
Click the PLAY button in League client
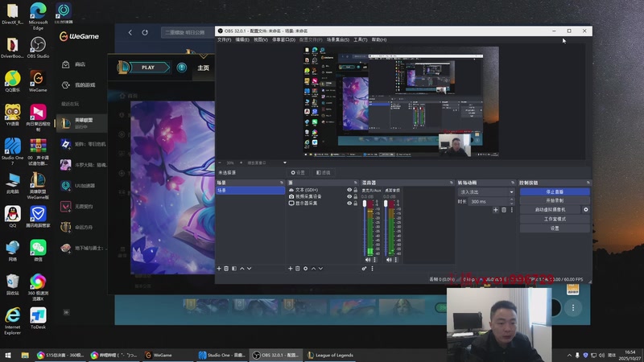point(148,68)
